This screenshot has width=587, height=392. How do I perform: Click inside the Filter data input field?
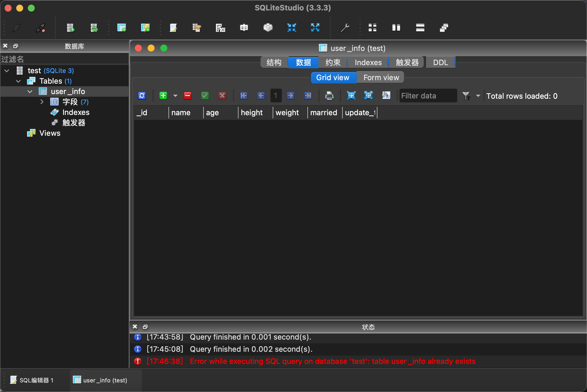pyautogui.click(x=428, y=96)
